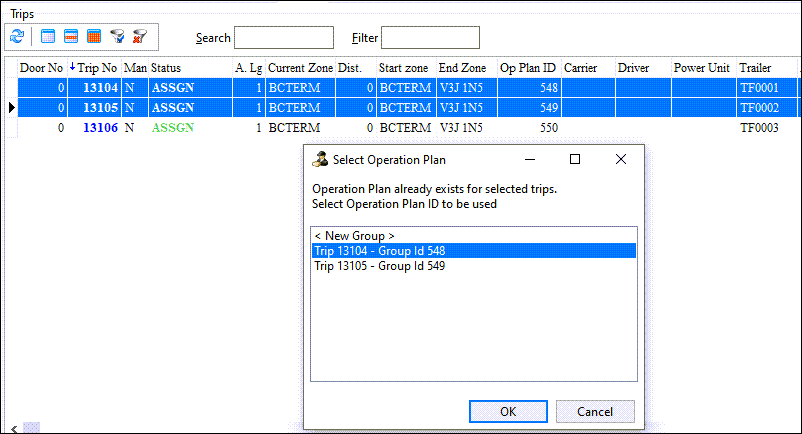Focus the Filter input box

point(431,38)
